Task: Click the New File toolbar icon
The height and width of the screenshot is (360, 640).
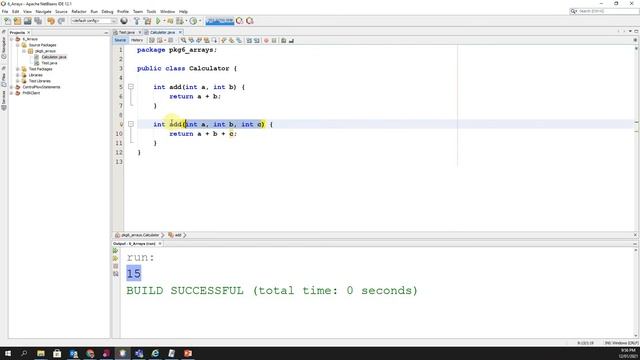Action: pyautogui.click(x=7, y=21)
